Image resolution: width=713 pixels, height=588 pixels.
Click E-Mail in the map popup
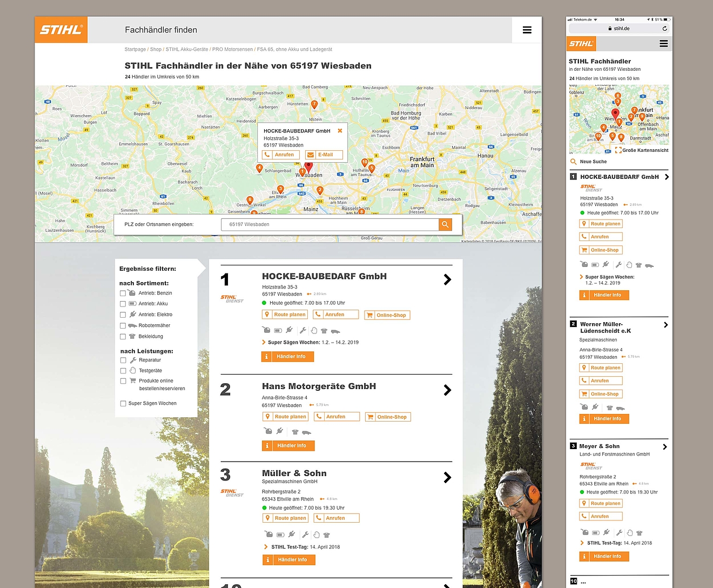(324, 155)
